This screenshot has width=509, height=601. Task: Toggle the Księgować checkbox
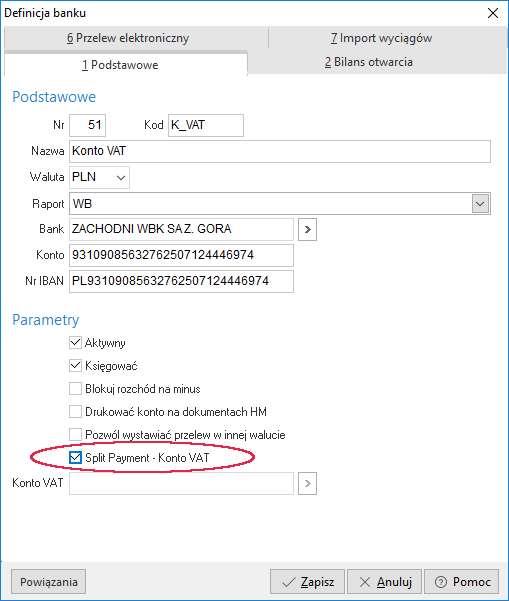click(x=76, y=365)
